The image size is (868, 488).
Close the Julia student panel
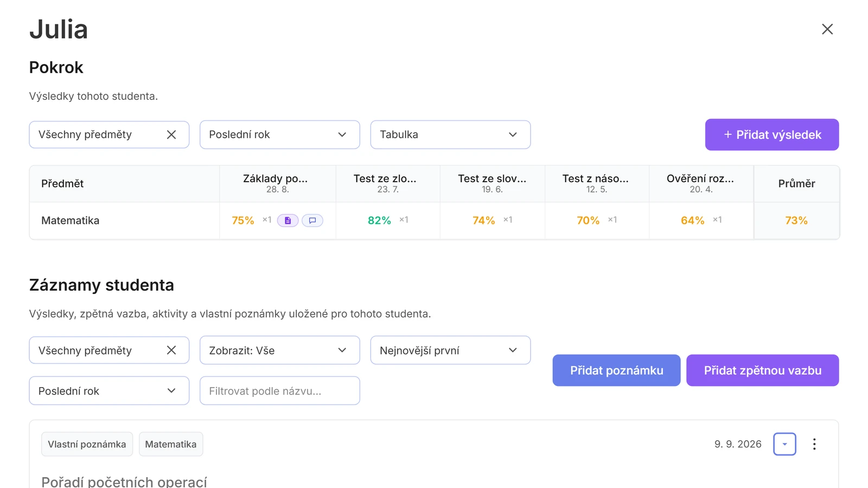tap(827, 29)
